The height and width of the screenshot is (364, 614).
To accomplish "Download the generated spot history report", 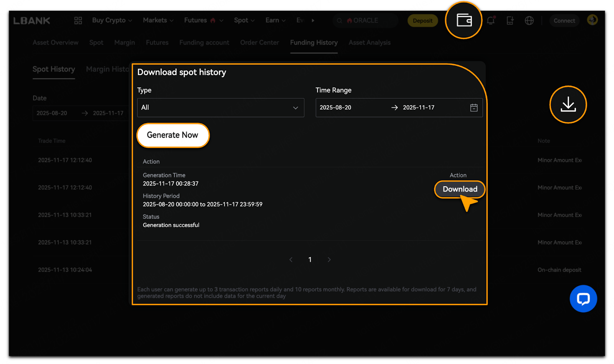I will pyautogui.click(x=460, y=189).
